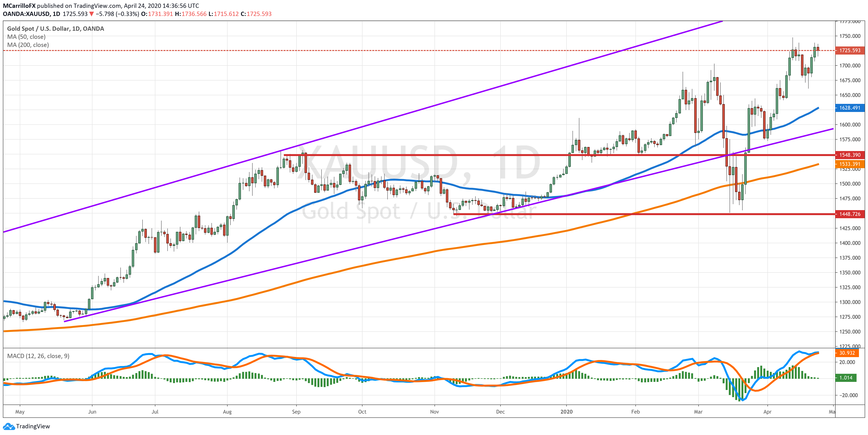Click the Open value O:1731.391
The image size is (868, 435).
pyautogui.click(x=157, y=14)
